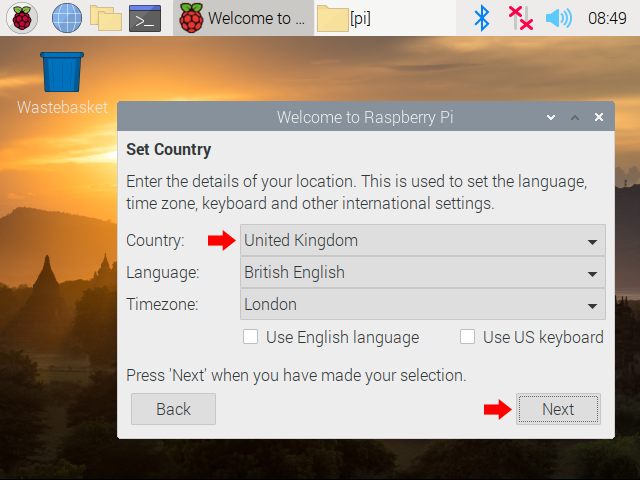The width and height of the screenshot is (640, 480).
Task: Open the Raspberry Pi main menu
Action: click(x=22, y=18)
